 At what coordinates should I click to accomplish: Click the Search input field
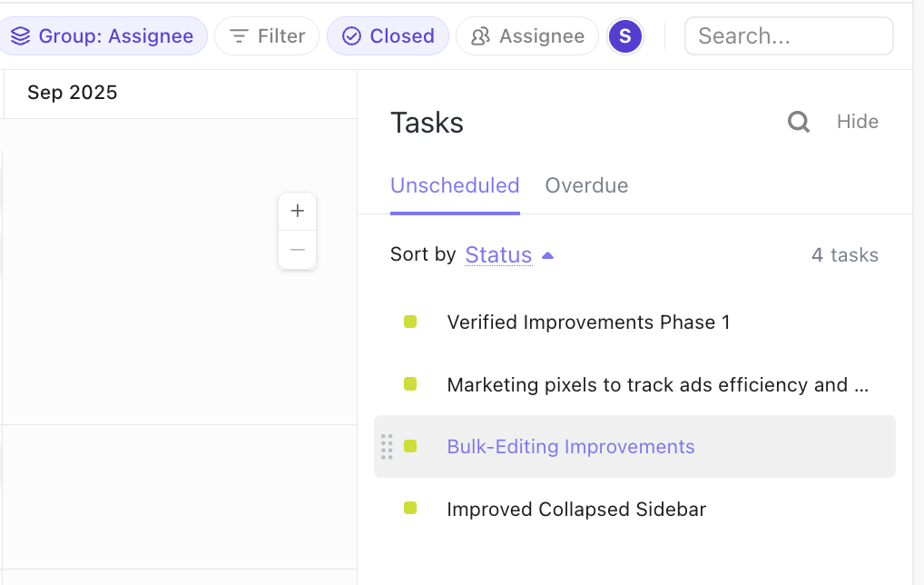(x=788, y=36)
